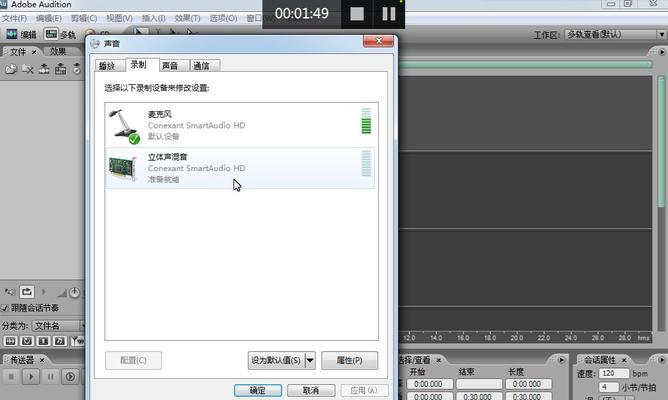Toggle show video files filter icon
This screenshot has width=668, height=400.
click(x=43, y=341)
